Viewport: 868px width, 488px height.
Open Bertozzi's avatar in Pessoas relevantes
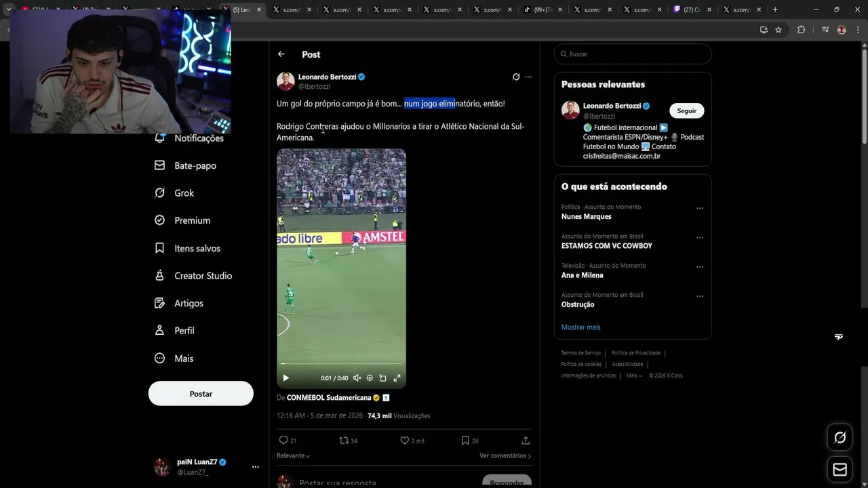(570, 110)
